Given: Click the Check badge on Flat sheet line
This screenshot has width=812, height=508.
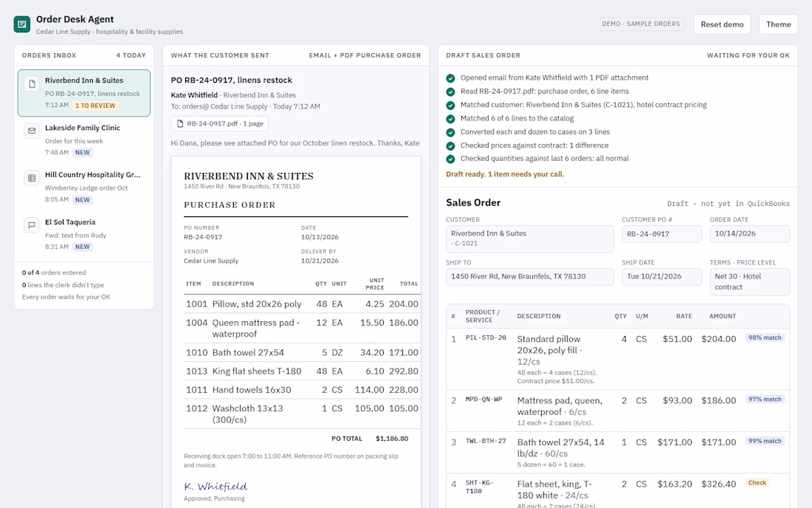Looking at the screenshot, I should 757,483.
